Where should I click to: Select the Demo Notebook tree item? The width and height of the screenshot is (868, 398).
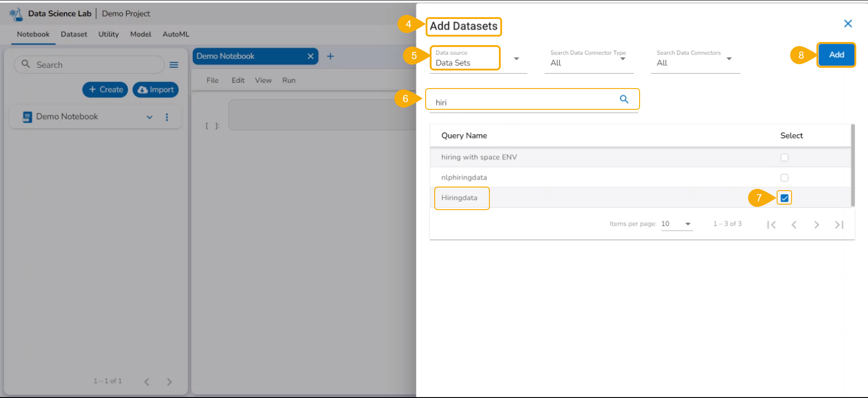[95, 117]
